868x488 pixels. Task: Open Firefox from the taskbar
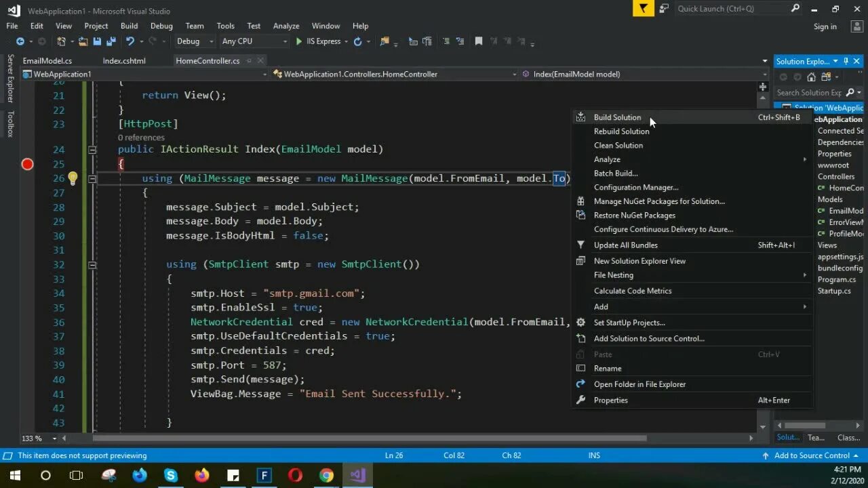(x=201, y=475)
